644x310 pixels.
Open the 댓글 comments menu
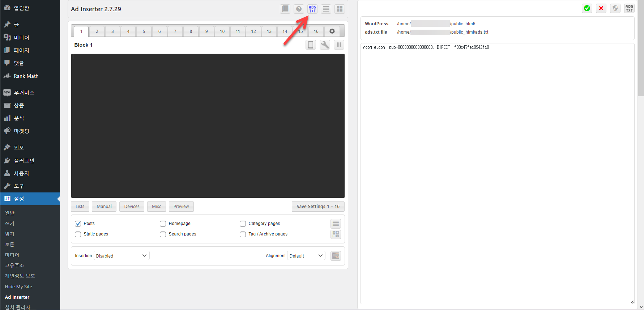pos(30,63)
